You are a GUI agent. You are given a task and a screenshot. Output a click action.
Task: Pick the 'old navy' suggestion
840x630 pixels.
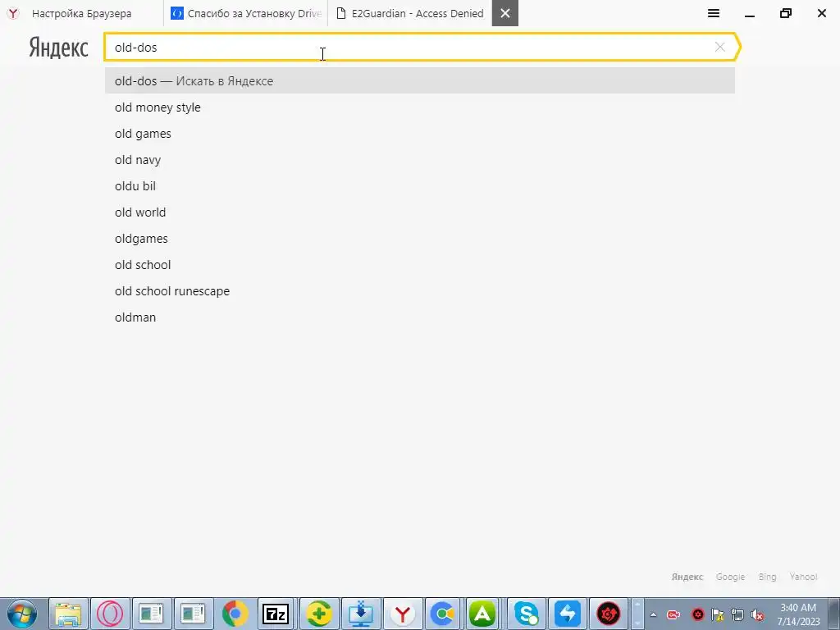[x=420, y=160]
